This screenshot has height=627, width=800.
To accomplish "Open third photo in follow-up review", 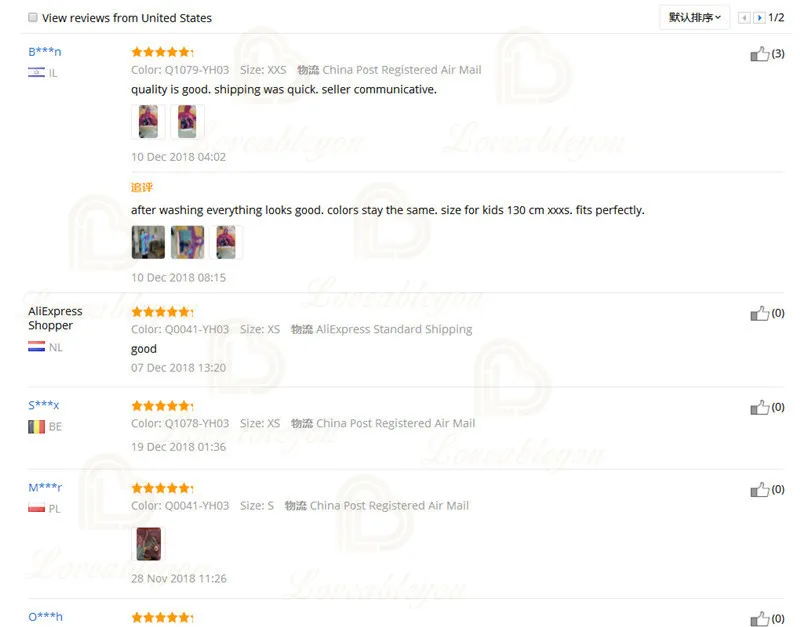I will (x=226, y=242).
